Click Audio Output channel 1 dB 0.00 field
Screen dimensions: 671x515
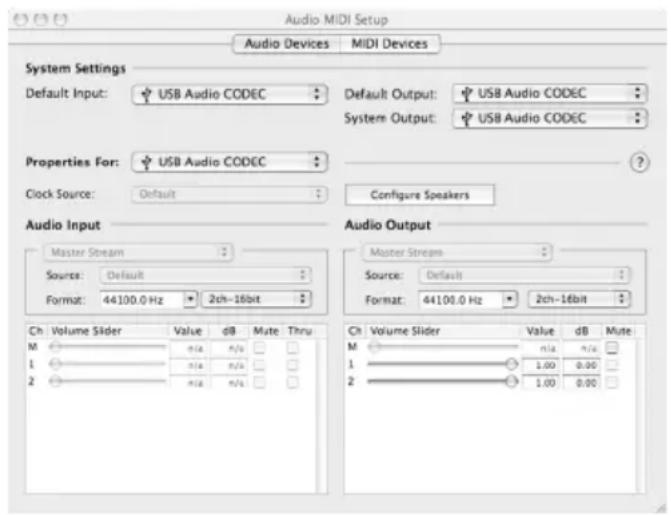click(x=582, y=366)
